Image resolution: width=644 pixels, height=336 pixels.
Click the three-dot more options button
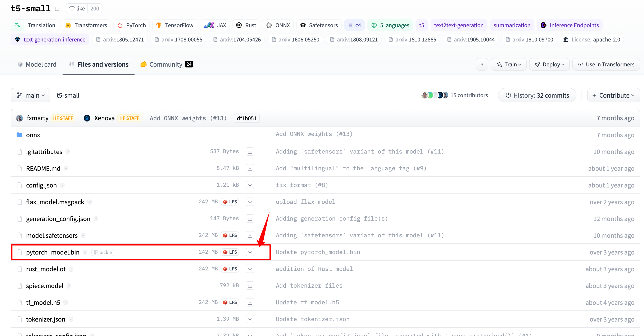point(482,64)
